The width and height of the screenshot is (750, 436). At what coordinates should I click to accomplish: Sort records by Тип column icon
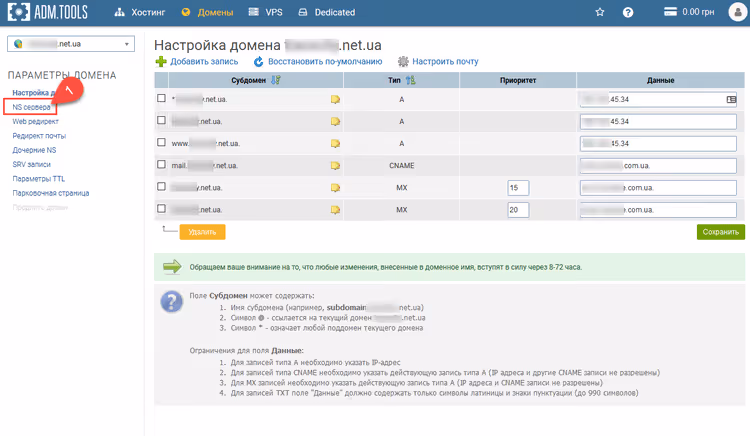pos(411,80)
